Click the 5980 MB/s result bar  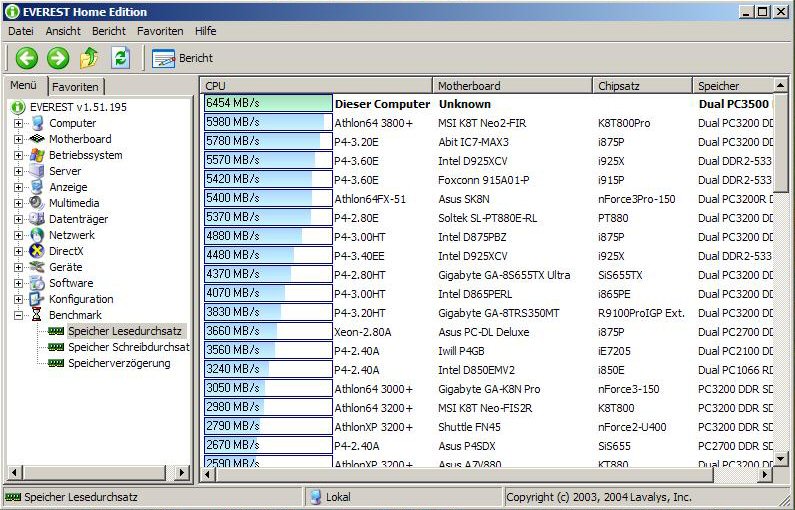[x=268, y=122]
